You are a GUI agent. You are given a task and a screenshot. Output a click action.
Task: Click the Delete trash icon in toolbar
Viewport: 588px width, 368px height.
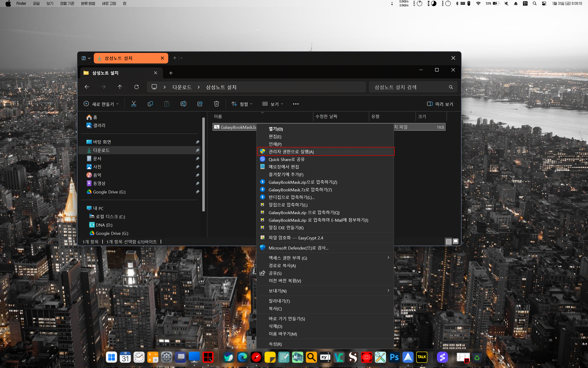tap(216, 104)
